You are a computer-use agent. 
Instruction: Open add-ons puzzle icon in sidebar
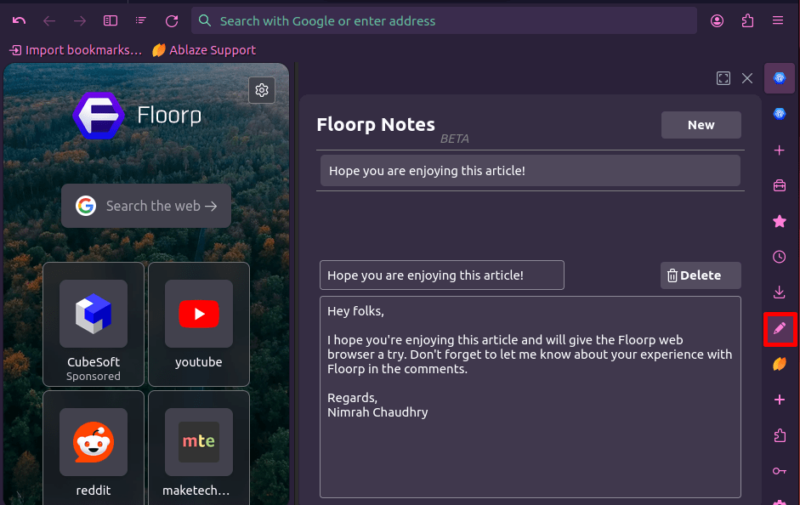tap(779, 435)
